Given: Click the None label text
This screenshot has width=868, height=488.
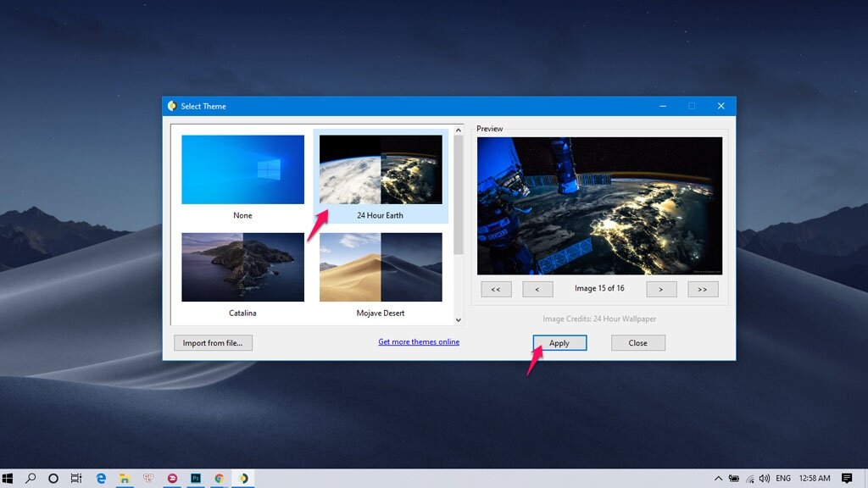Looking at the screenshot, I should coord(242,215).
